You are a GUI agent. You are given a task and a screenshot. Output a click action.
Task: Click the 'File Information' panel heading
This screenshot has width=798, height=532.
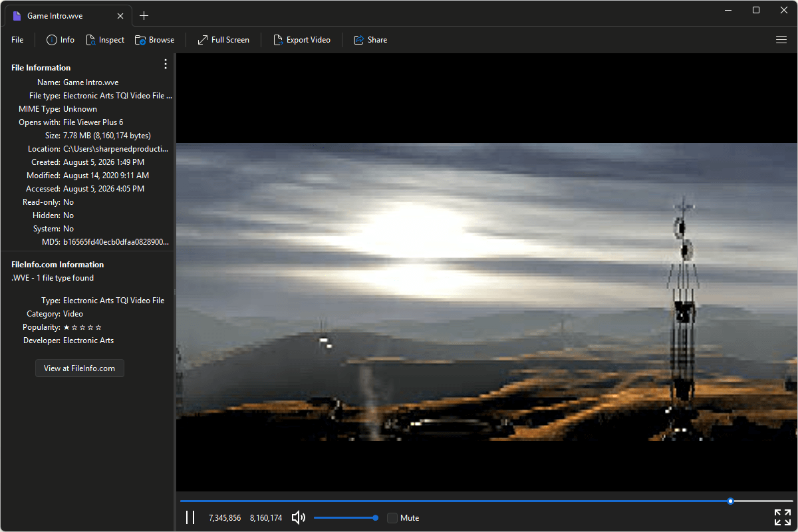coord(41,68)
